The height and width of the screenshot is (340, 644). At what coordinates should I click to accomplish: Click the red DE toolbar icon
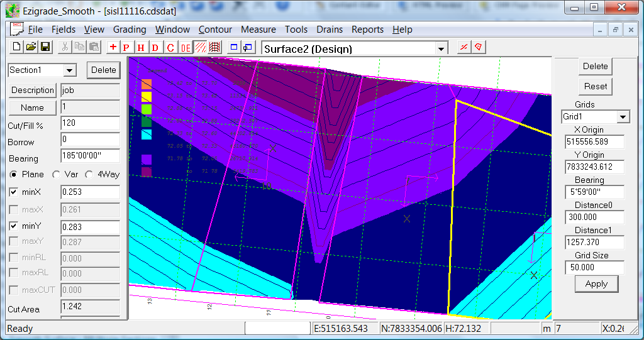(186, 48)
